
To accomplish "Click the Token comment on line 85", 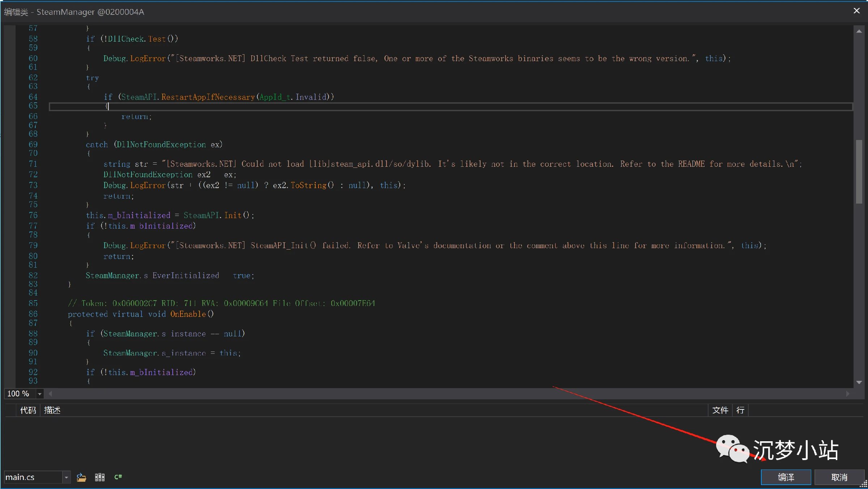I will pyautogui.click(x=221, y=303).
